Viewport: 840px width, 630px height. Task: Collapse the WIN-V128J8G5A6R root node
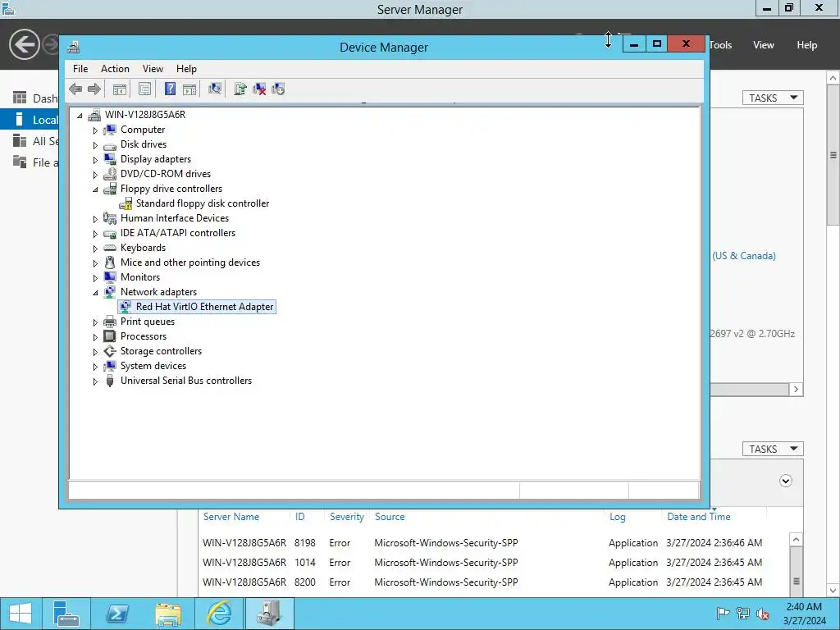[80, 115]
